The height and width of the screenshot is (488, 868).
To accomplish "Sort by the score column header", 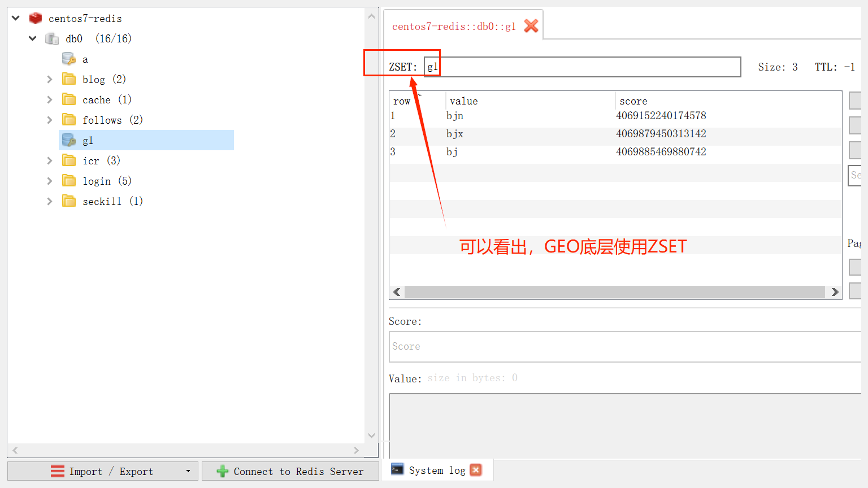I will point(728,101).
